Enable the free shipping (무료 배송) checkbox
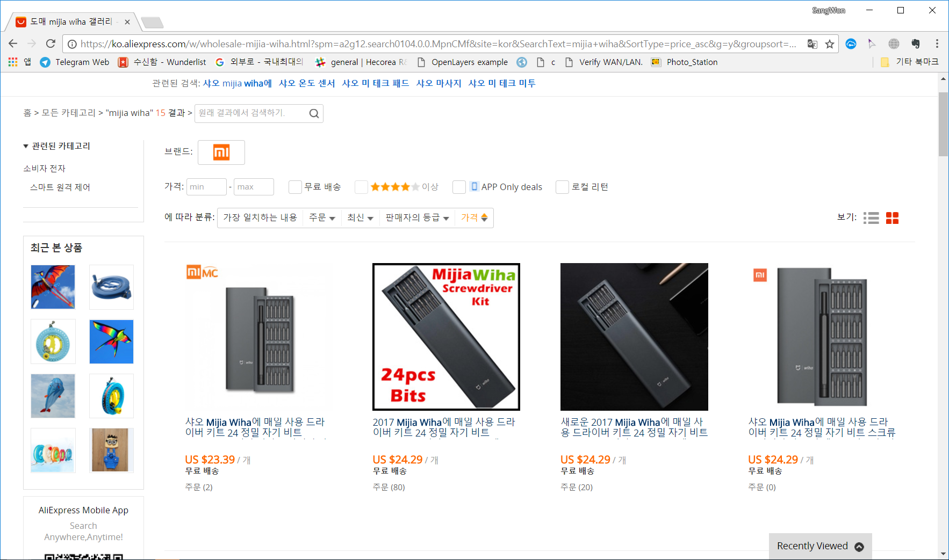Screen dimensions: 949x560 pyautogui.click(x=295, y=187)
